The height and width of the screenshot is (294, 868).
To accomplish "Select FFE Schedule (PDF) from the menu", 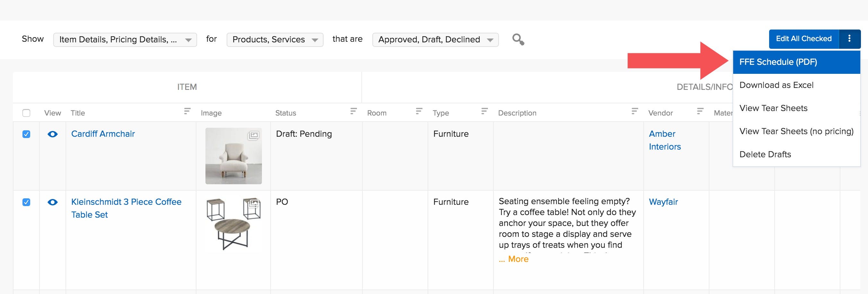I will (x=779, y=62).
